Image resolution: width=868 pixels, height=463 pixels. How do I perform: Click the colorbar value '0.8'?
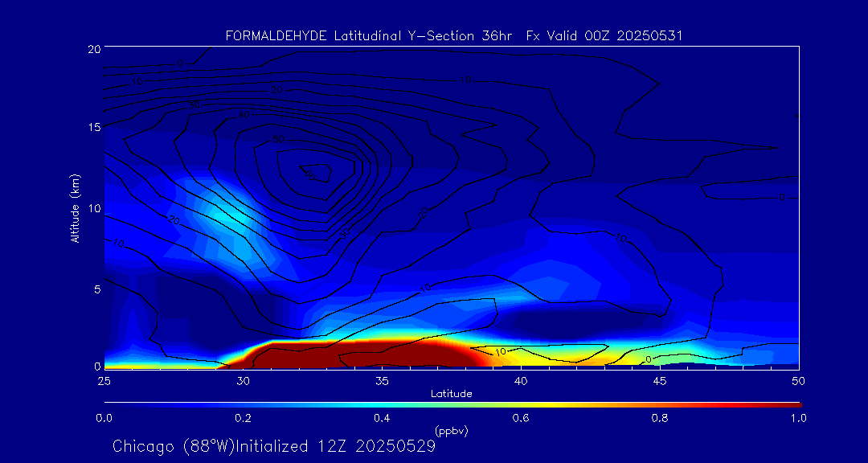tap(659, 418)
